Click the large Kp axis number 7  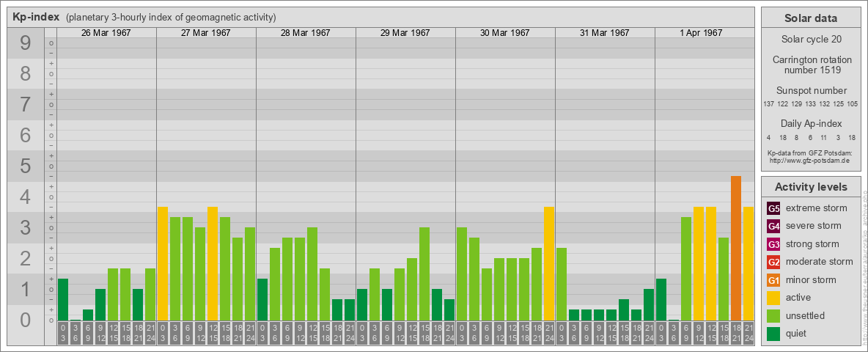click(25, 104)
